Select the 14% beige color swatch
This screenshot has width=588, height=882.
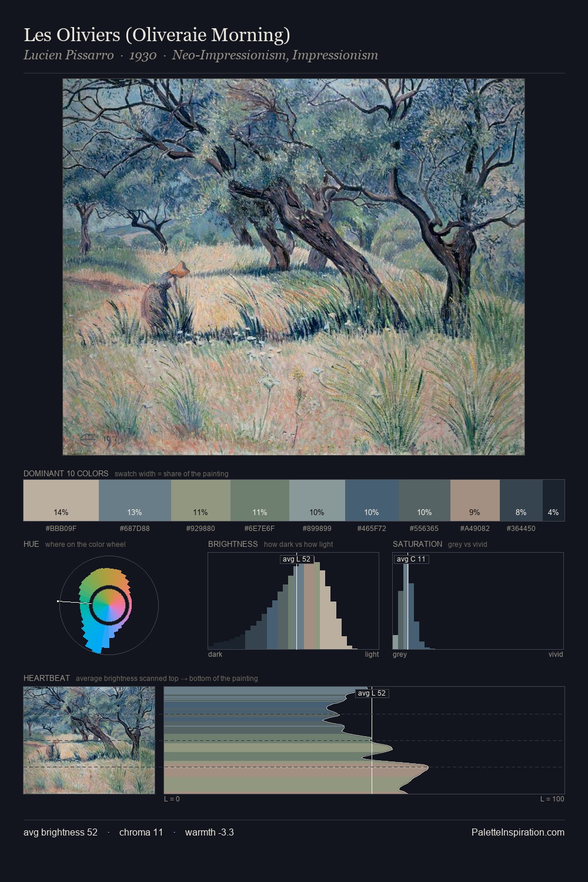tap(61, 500)
